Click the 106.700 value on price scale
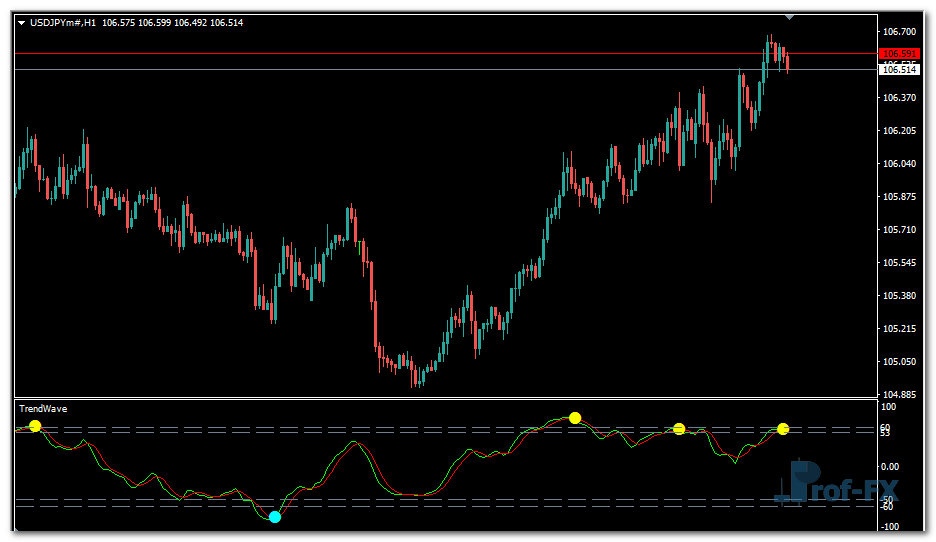Viewport: 936px width, 542px height. click(x=899, y=32)
